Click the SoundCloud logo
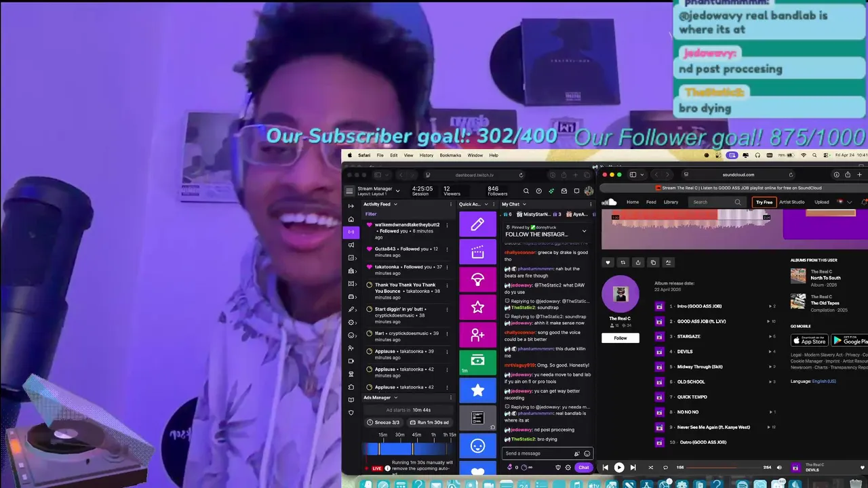Screen dimensions: 868x488 point(609,202)
